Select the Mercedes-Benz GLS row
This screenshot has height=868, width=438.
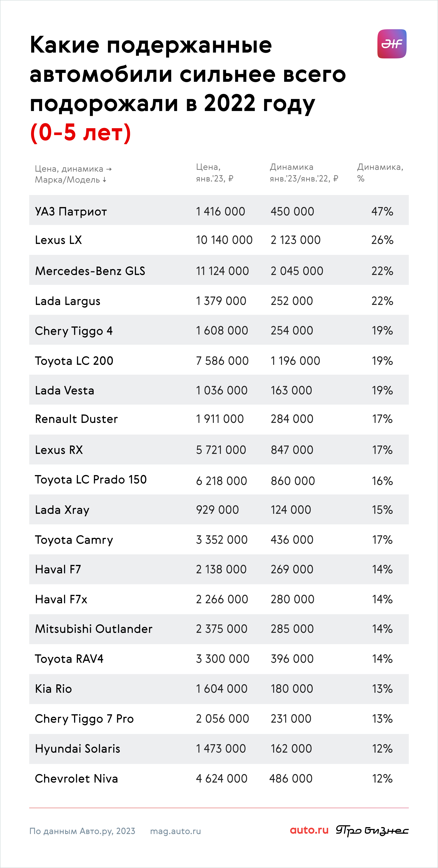point(219,270)
